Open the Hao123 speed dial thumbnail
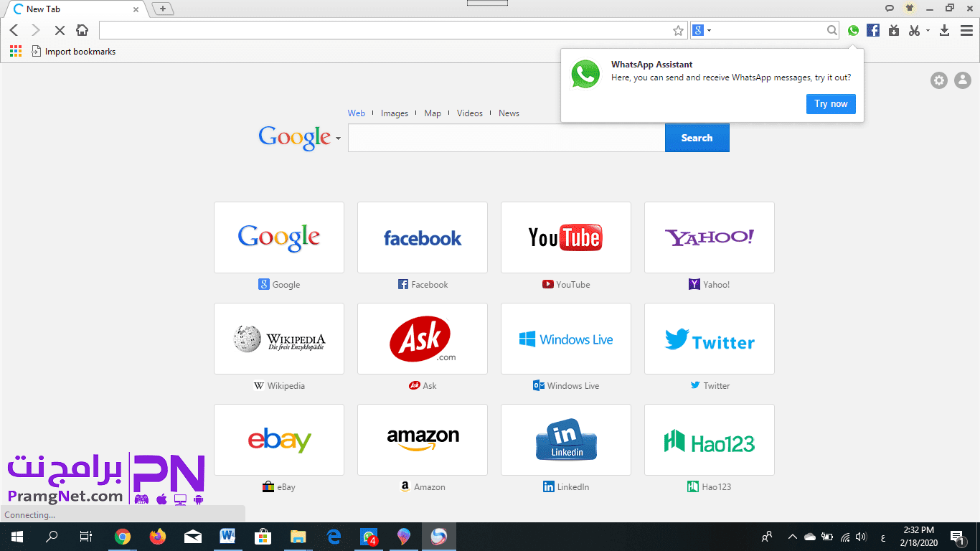 click(x=710, y=440)
